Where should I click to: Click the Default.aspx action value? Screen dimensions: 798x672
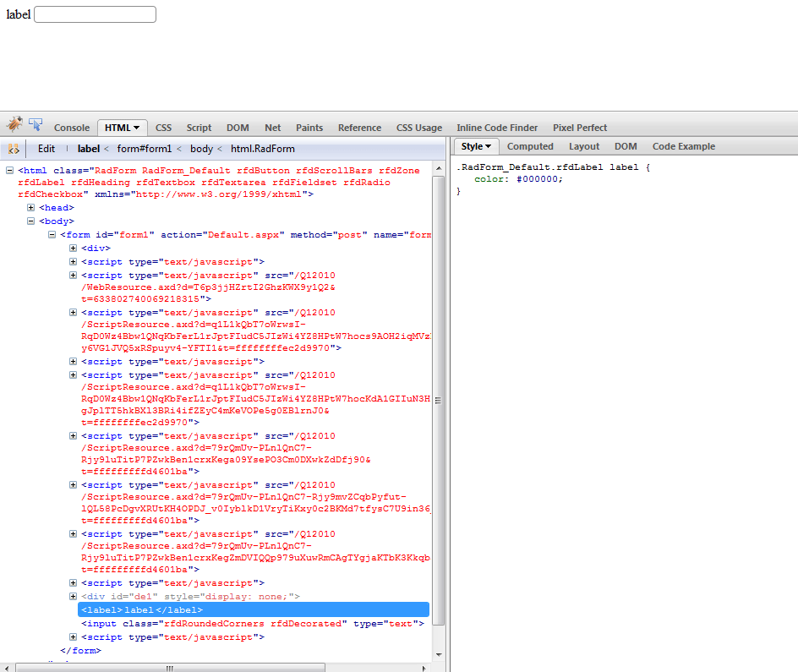(243, 235)
